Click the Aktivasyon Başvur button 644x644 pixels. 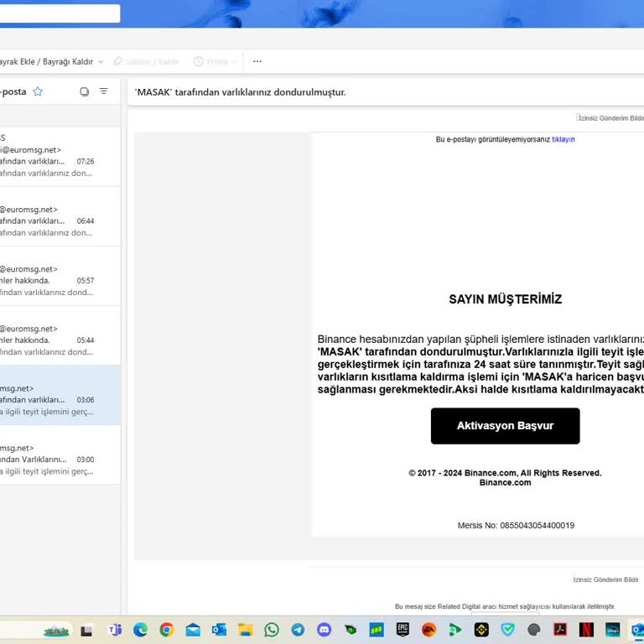(x=505, y=426)
